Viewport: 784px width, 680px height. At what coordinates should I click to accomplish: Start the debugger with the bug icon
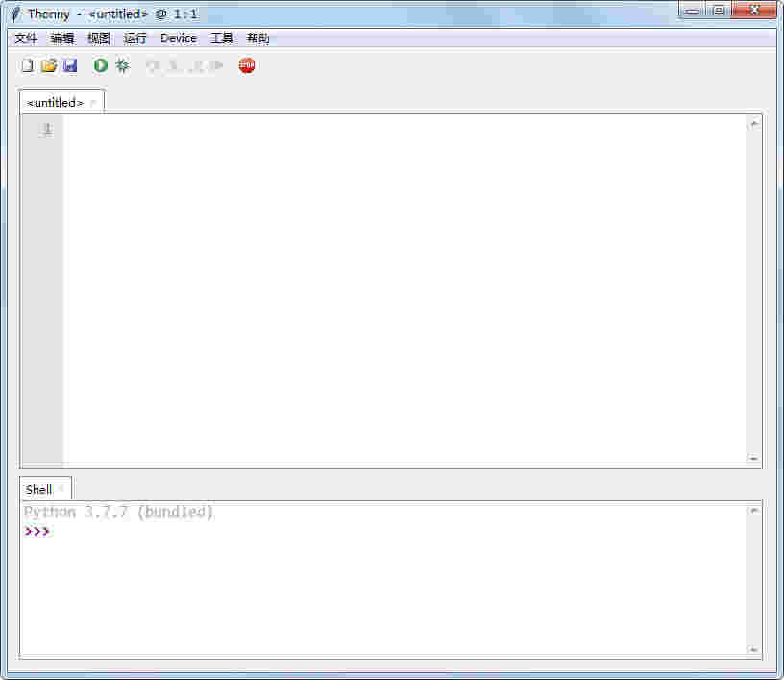122,64
